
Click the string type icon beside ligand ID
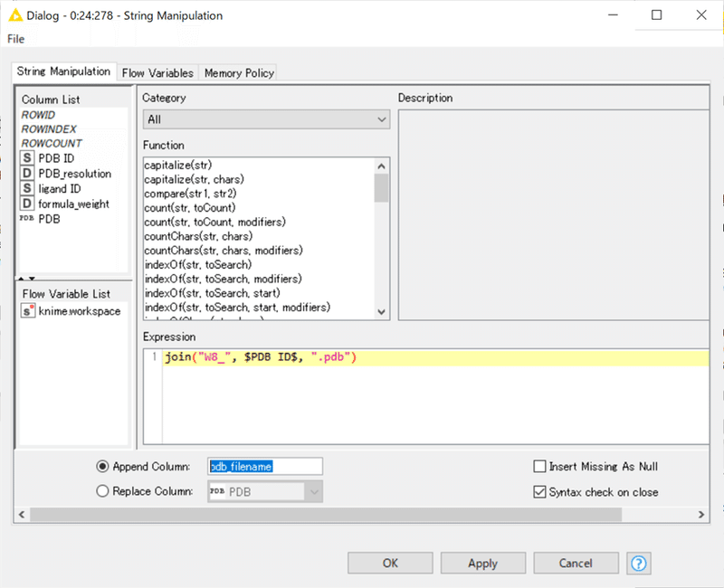27,188
